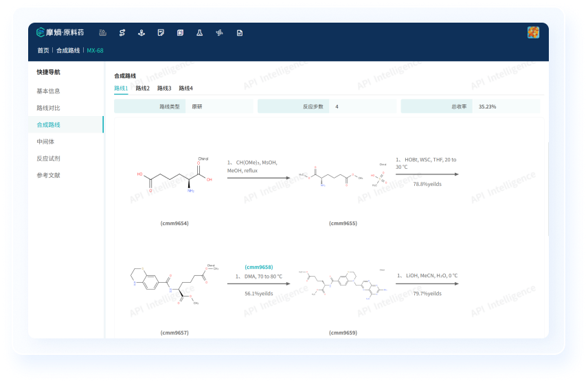Screen dimensions: 588x383
Task: Click the vertical scrollbar on right edge
Action: pos(547,189)
